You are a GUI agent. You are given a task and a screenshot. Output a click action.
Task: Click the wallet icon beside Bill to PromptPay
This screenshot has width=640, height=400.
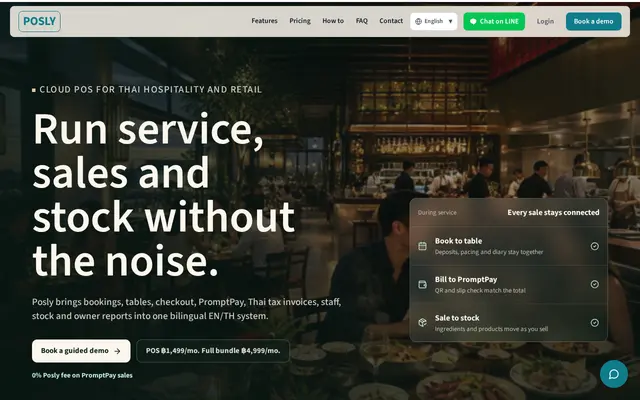point(422,284)
